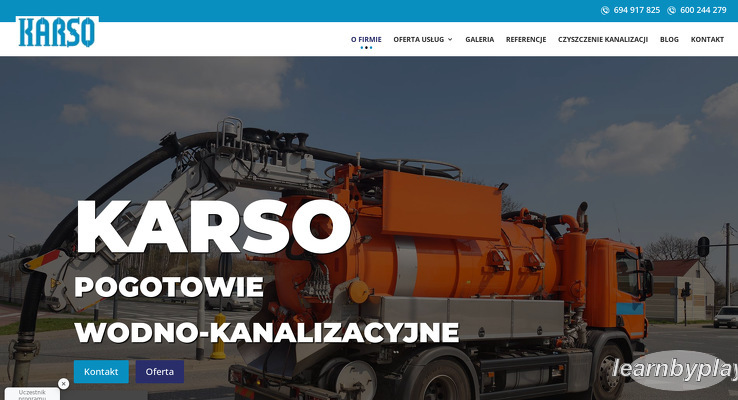Click the Oferta Usług menu label
738x400 pixels.
(419, 39)
